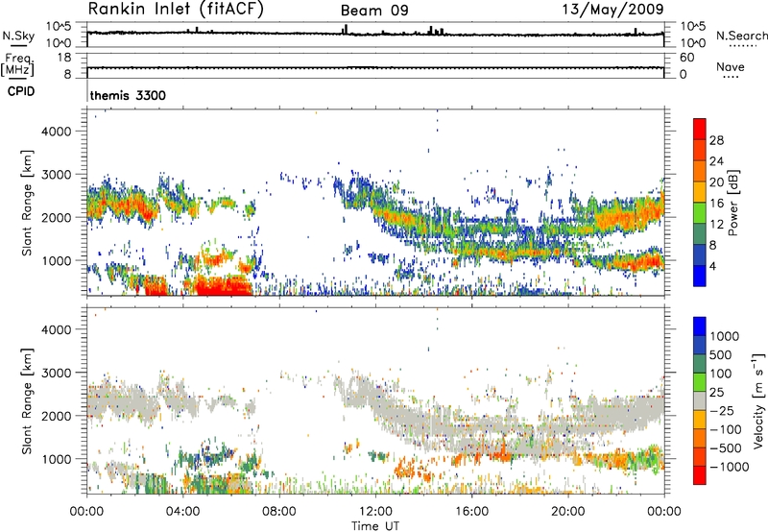Click the date "13/May/2009"

pos(612,9)
